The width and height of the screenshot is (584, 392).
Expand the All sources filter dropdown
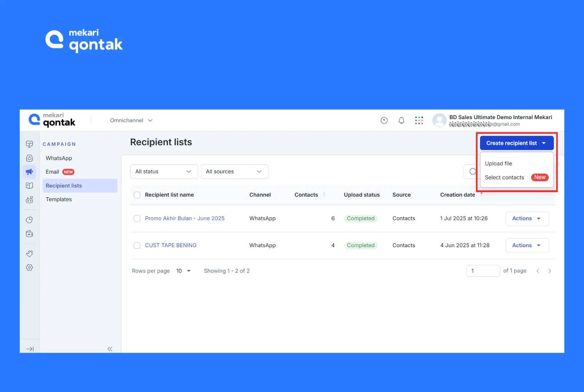coord(234,172)
